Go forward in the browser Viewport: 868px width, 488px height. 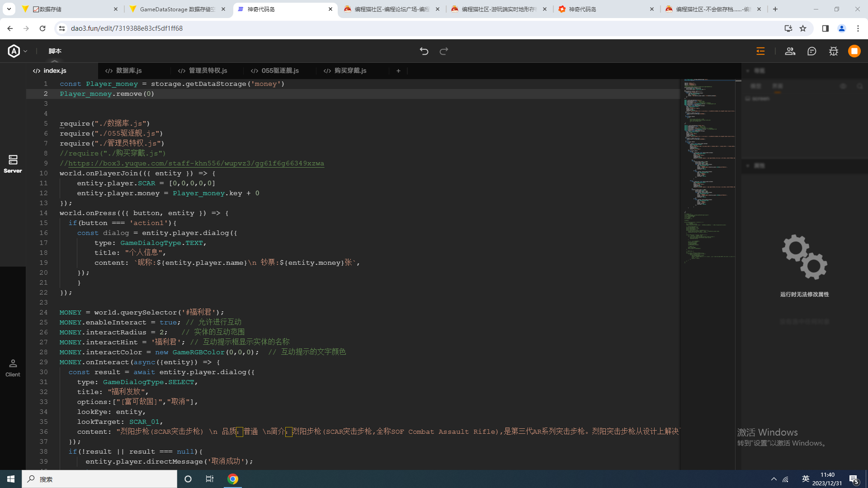pyautogui.click(x=26, y=28)
